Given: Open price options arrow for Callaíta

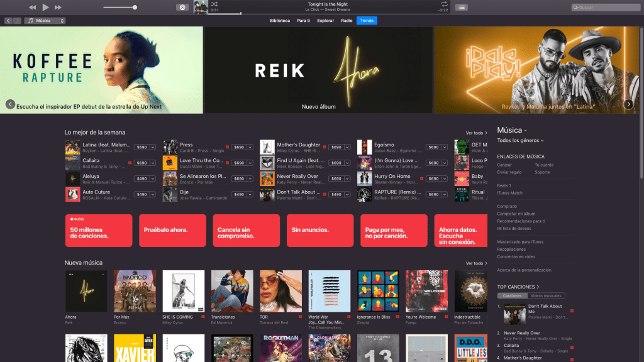Looking at the screenshot, I should click(x=153, y=163).
